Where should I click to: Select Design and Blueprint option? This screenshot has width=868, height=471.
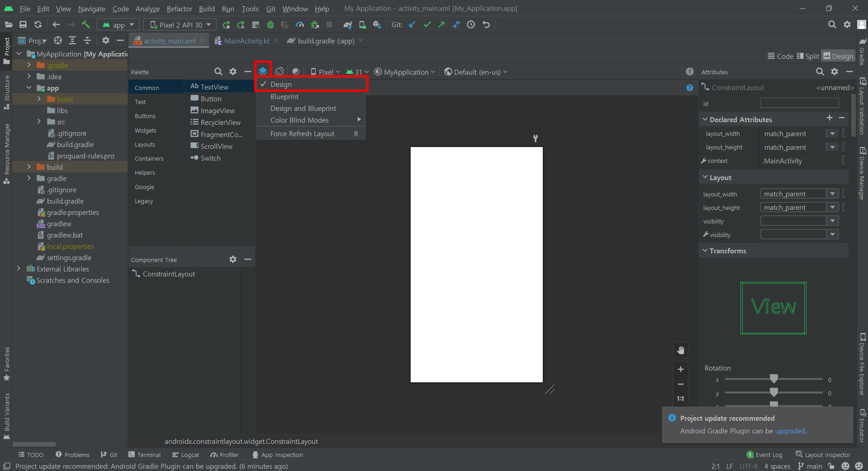pyautogui.click(x=311, y=108)
